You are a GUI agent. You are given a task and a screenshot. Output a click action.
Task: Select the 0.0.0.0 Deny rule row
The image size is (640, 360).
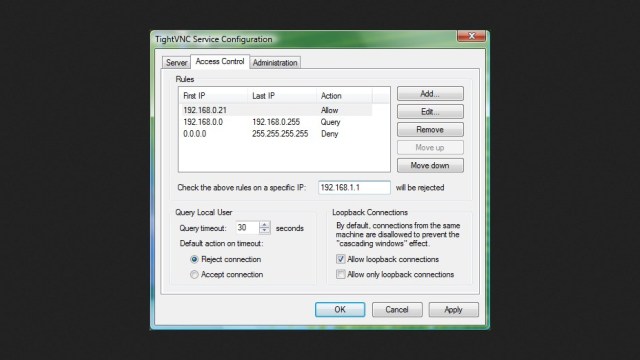coord(276,134)
